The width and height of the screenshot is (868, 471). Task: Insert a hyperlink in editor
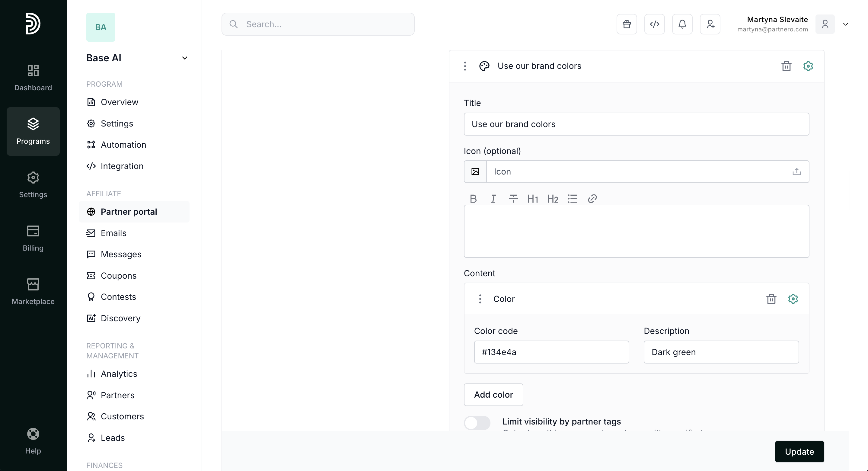[592, 199]
